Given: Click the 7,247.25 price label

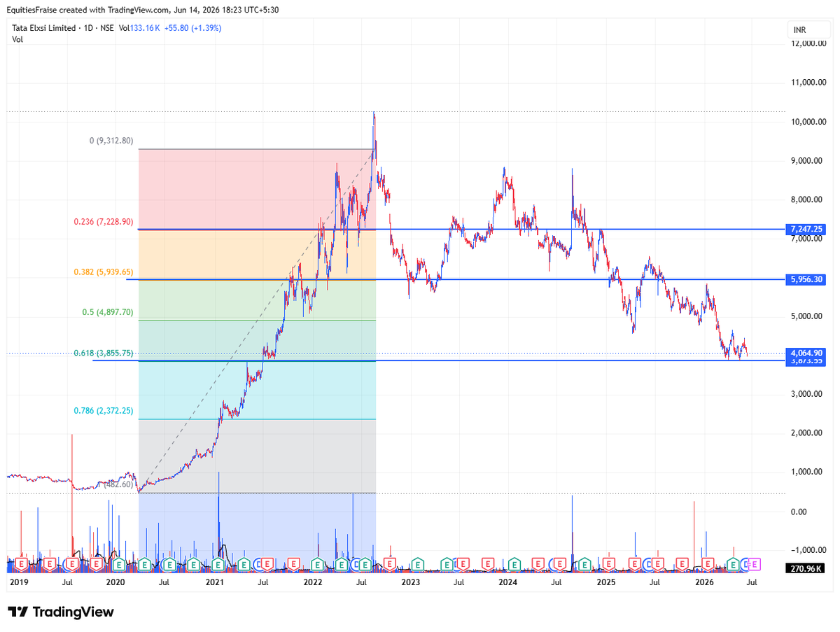Looking at the screenshot, I should pos(806,229).
